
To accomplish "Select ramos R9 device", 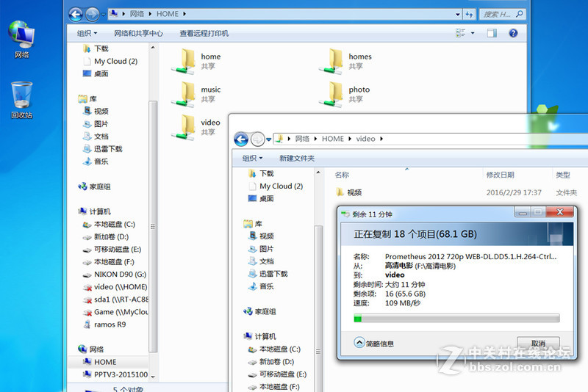I will tap(104, 324).
